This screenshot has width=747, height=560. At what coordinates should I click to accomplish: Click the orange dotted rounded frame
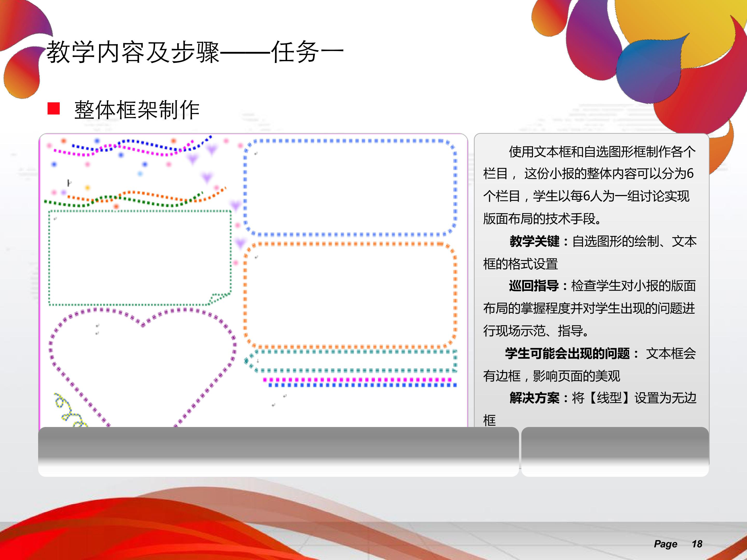(x=350, y=295)
